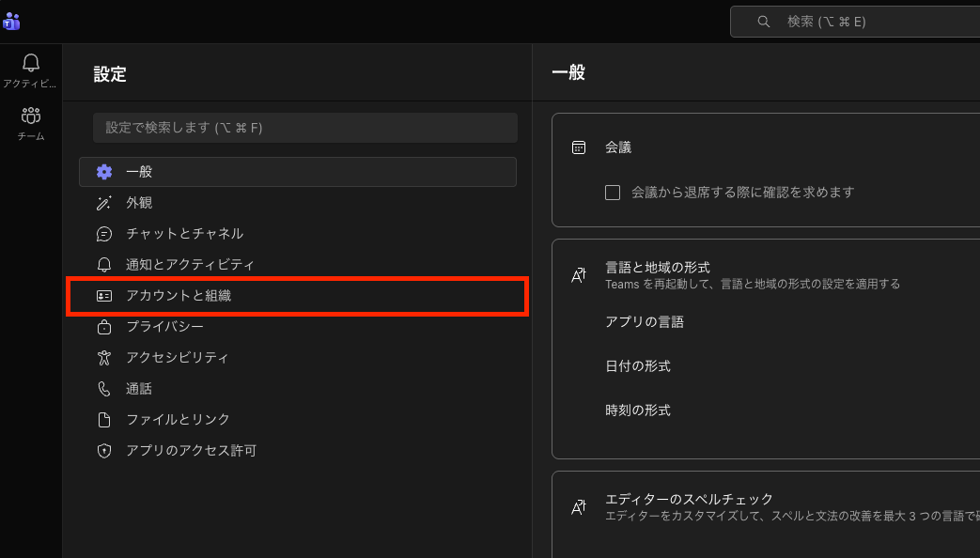
Task: Open アカウントと組織 settings
Action: coord(179,296)
